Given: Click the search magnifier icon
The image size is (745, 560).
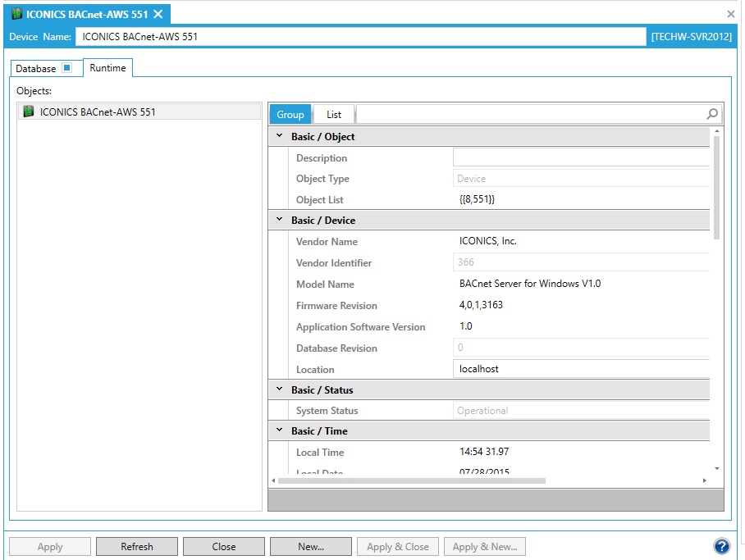Looking at the screenshot, I should coord(711,114).
